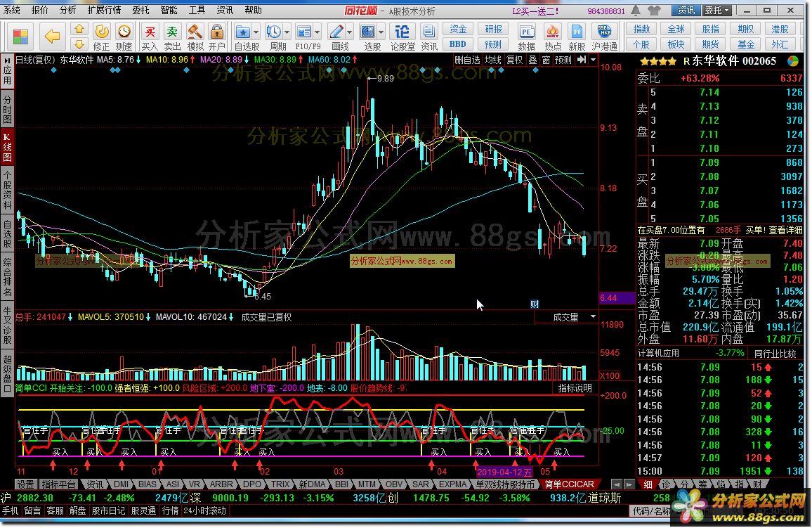Open the 系统 menu
The width and height of the screenshot is (812, 528).
pos(12,11)
